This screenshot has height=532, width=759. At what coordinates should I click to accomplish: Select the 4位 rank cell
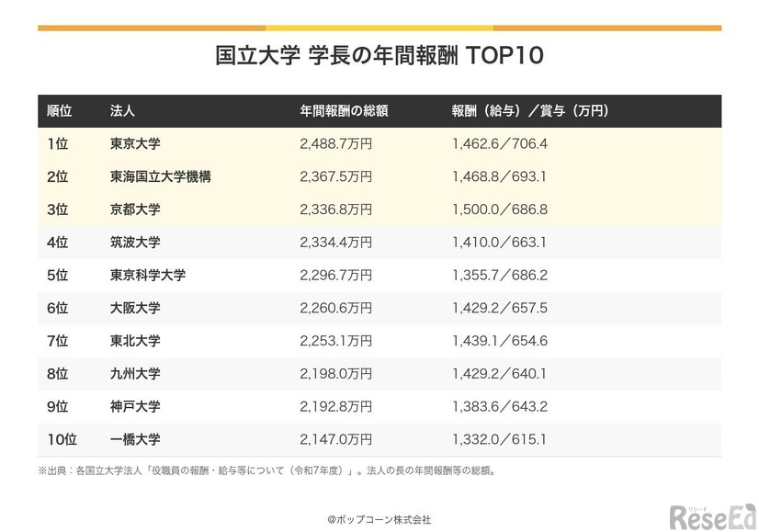click(x=57, y=242)
